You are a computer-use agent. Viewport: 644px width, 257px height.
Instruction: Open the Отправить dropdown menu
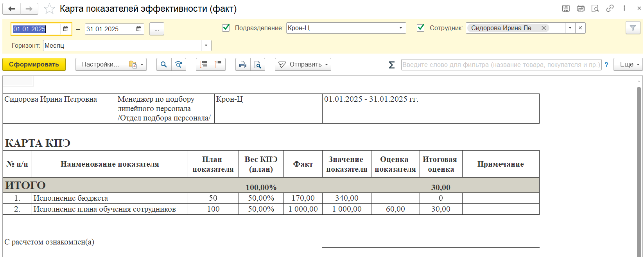(x=303, y=65)
